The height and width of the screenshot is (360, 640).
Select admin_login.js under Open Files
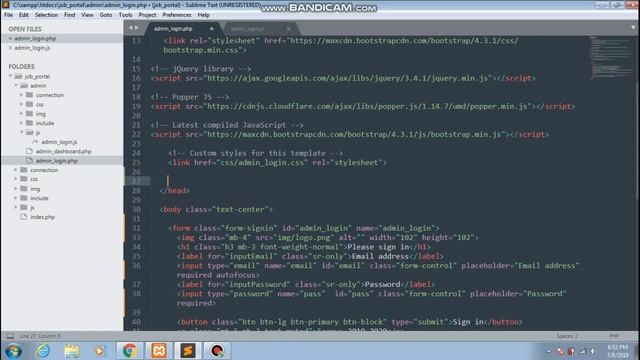point(32,48)
